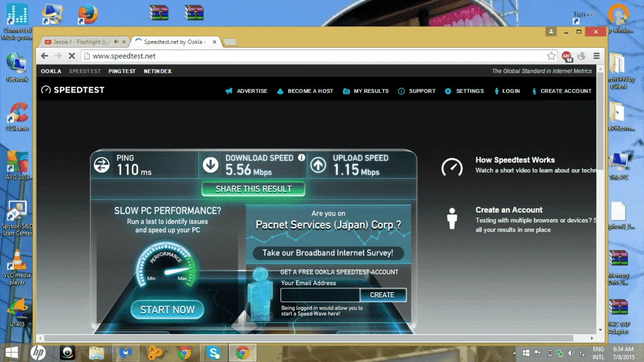Click the ENG INTL language indicator
Image resolution: width=644 pixels, height=362 pixels.
(x=598, y=353)
